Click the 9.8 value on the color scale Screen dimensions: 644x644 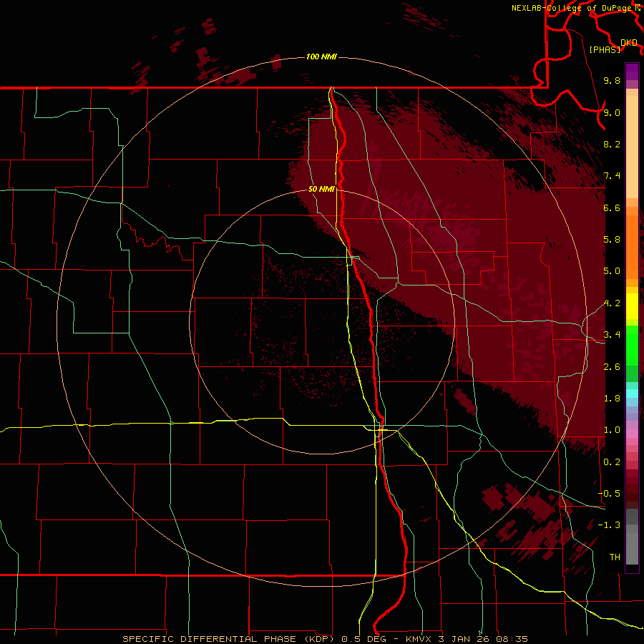(x=612, y=80)
